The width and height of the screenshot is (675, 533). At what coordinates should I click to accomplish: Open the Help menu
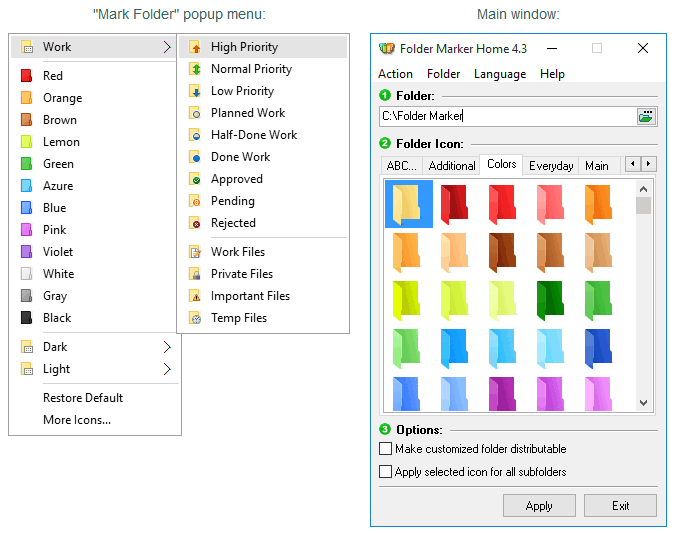(x=552, y=74)
